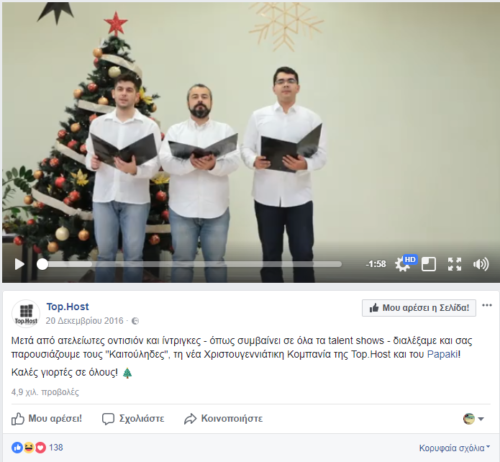
Task: Share post via Κοινοποιήστε
Action: 223,419
